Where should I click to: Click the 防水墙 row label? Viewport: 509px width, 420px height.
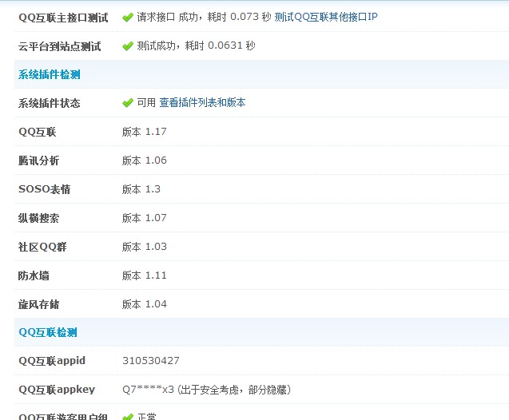click(34, 275)
